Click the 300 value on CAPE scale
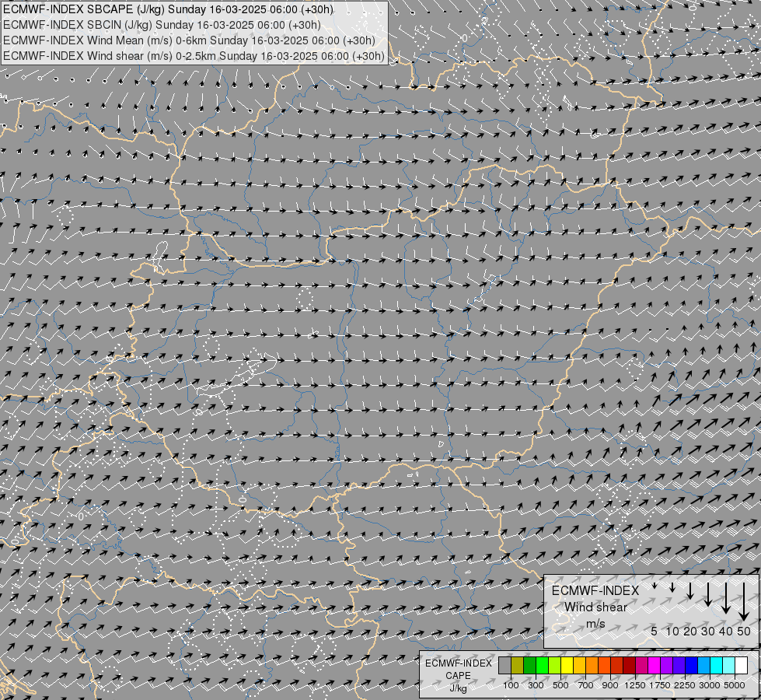761x700 pixels. pos(536,685)
